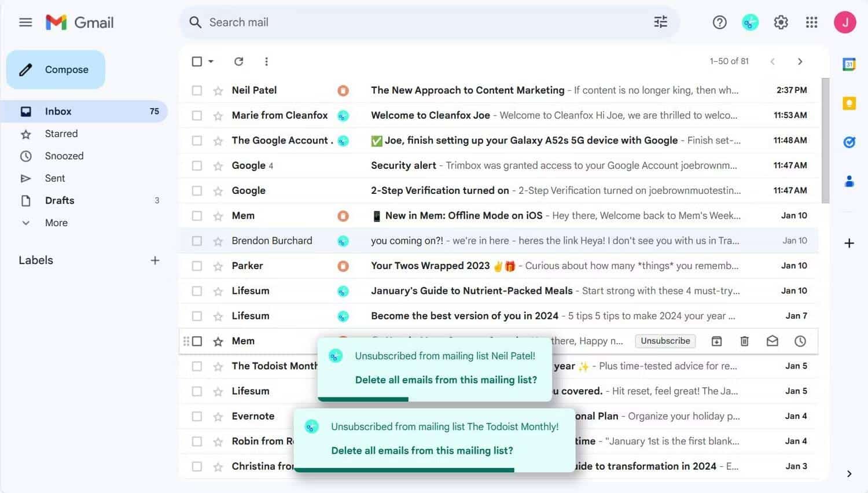The height and width of the screenshot is (493, 868).
Task: Select the Evernote email checkbox
Action: [x=197, y=417]
